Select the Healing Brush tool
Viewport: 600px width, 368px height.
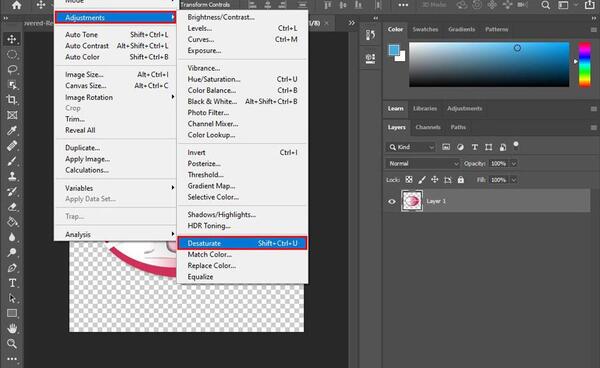tap(12, 146)
